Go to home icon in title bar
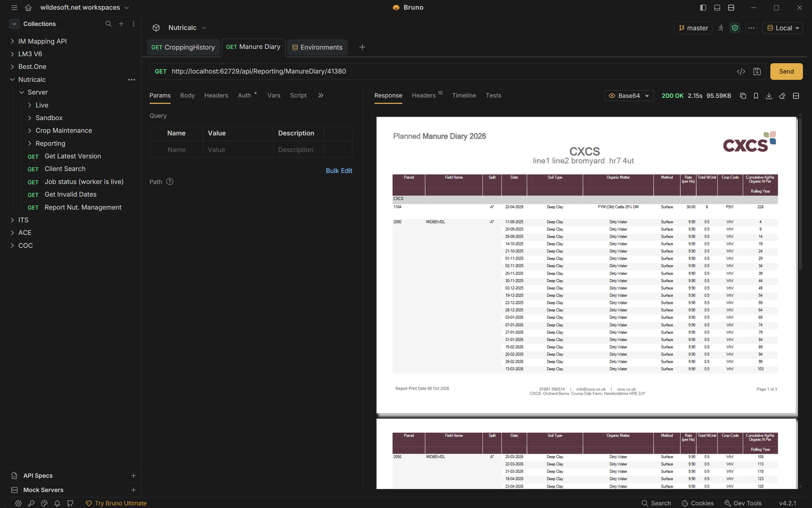This screenshot has height=508, width=812. tap(28, 8)
